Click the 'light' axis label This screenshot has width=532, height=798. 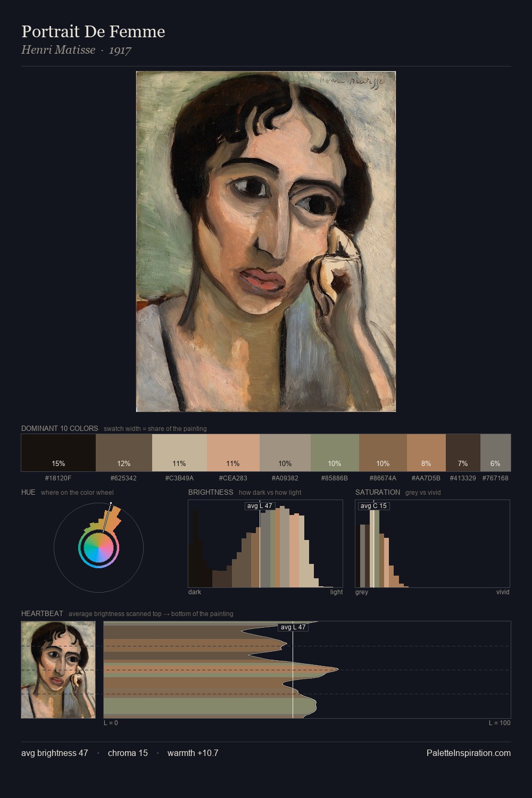pos(336,592)
